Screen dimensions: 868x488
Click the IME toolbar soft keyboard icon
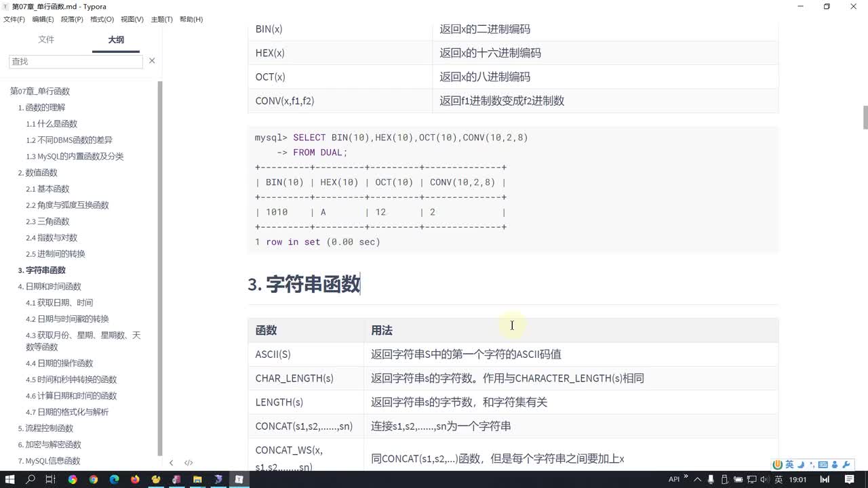(x=823, y=464)
